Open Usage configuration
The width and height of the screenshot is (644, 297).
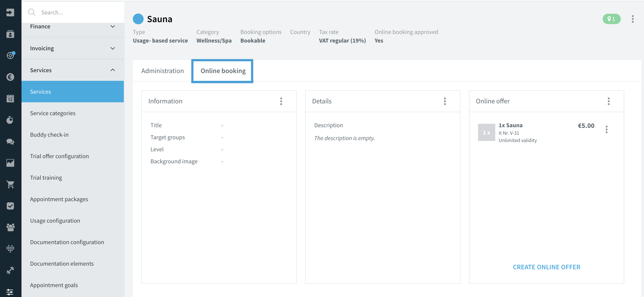73,220
